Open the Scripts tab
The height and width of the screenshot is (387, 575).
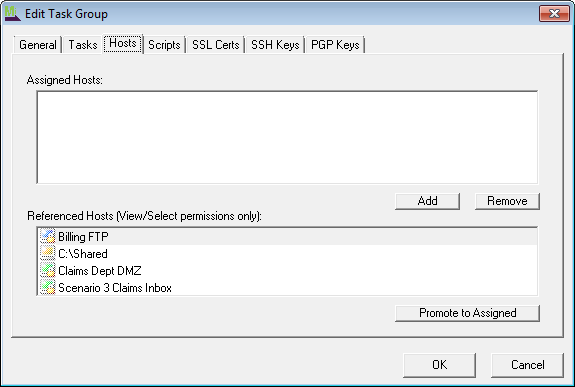(164, 45)
